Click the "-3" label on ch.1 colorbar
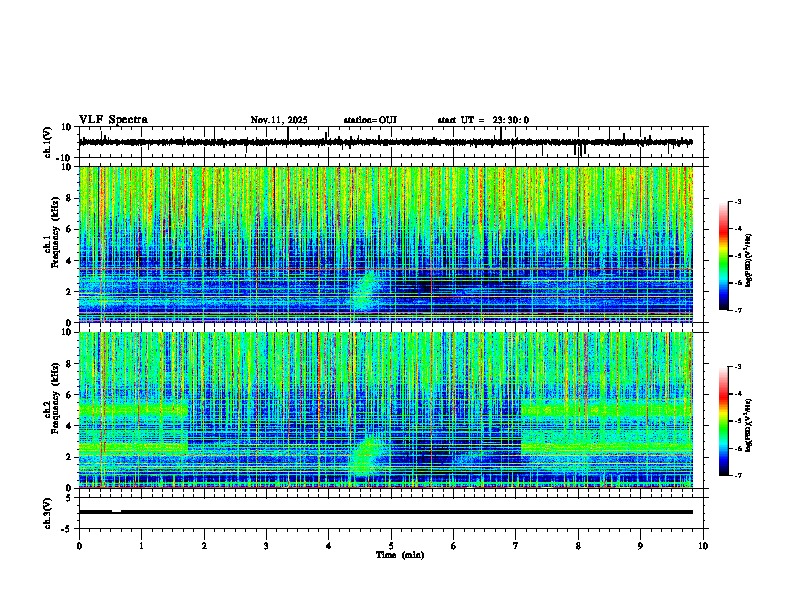The height and width of the screenshot is (612, 792). coord(738,201)
